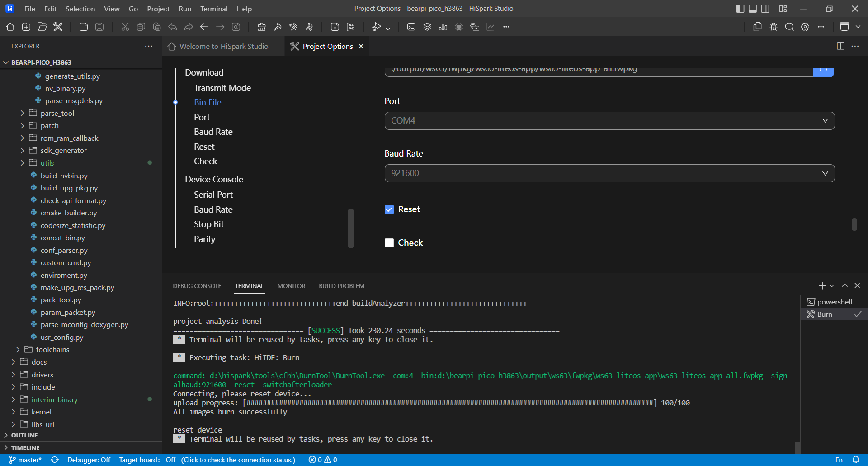
Task: Open Project Options wrench-screwdriver toolbar icon
Action: point(58,27)
